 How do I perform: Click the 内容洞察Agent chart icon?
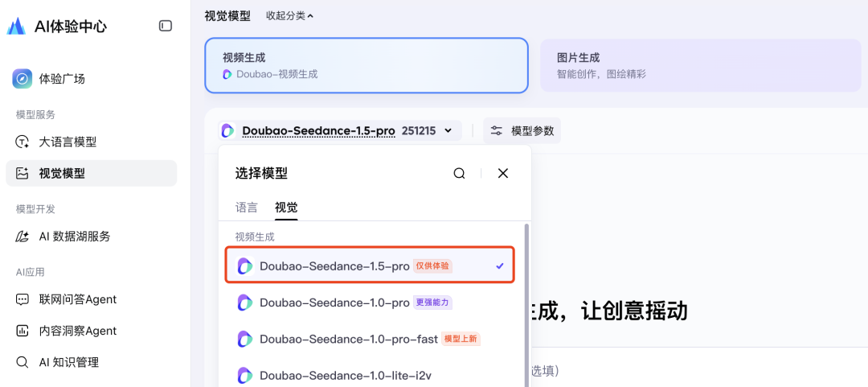coord(23,331)
